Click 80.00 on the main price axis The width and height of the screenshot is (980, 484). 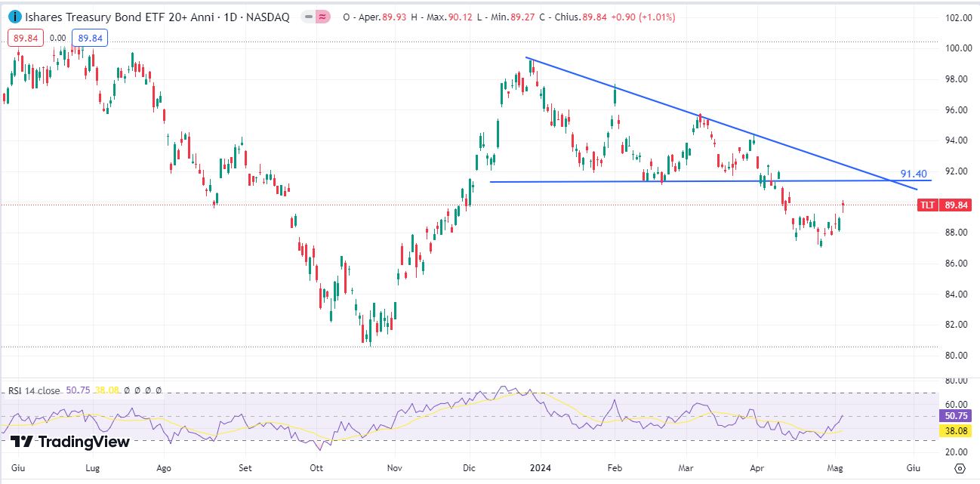point(957,356)
